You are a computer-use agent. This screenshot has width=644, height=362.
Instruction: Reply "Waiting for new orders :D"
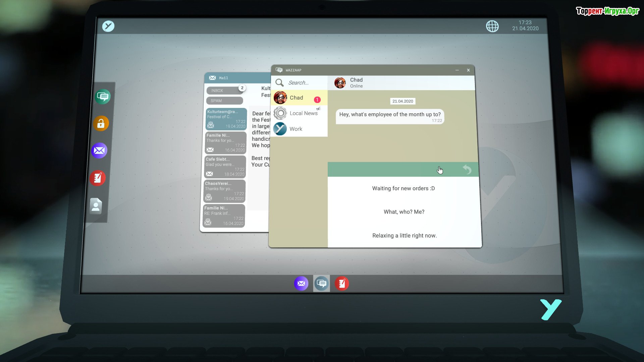tap(403, 188)
